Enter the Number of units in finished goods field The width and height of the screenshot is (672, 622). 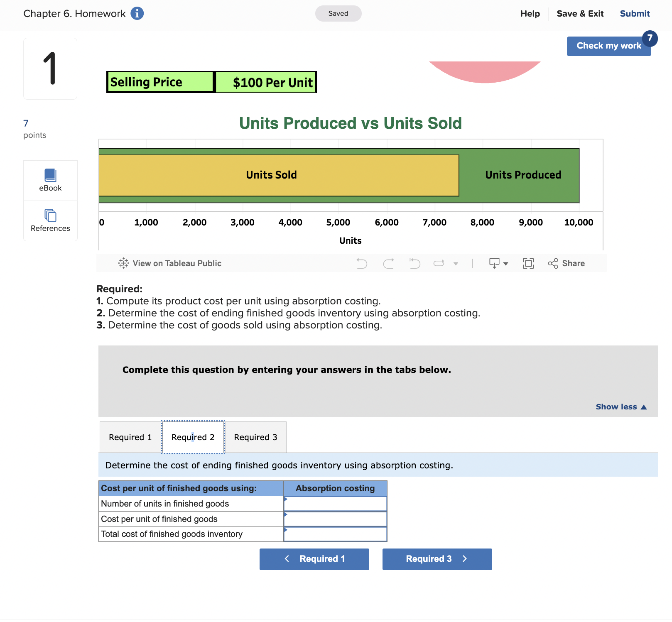(335, 503)
